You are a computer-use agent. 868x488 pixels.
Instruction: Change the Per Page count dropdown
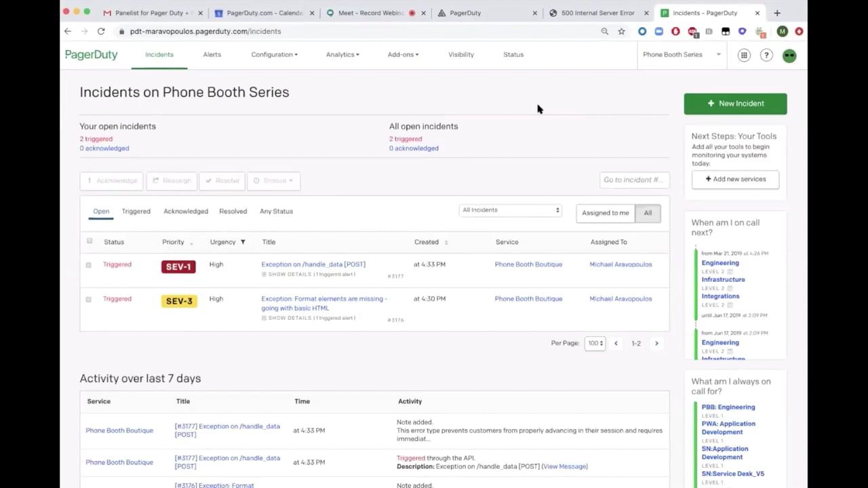[x=595, y=344]
